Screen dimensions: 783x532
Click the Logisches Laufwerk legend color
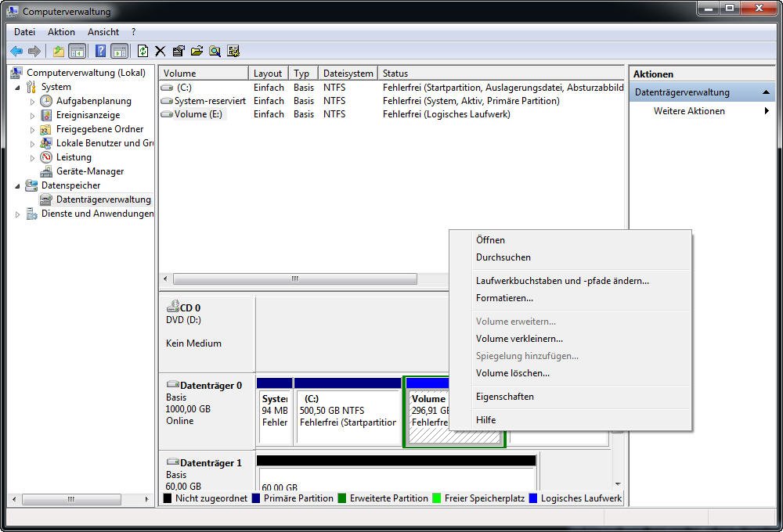coord(532,498)
